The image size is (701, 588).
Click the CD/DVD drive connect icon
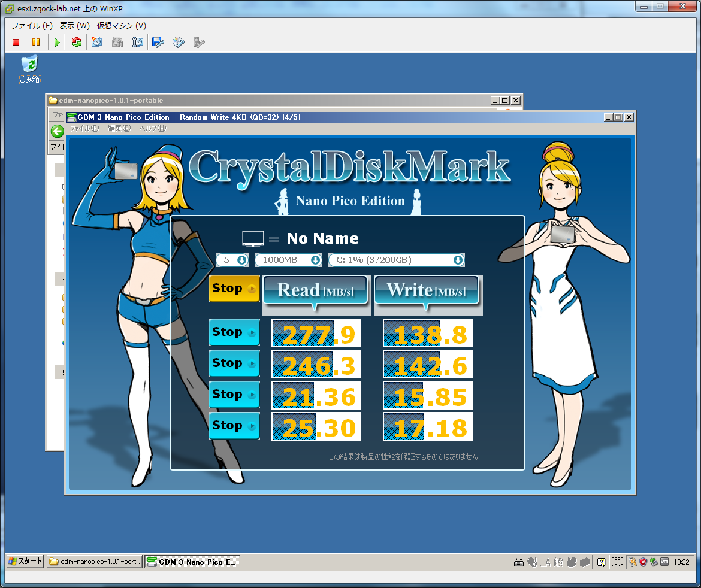tap(179, 43)
